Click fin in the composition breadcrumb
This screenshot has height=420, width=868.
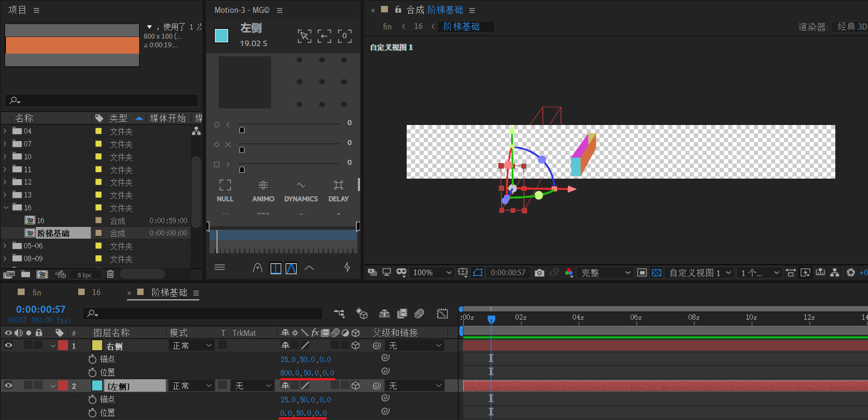pyautogui.click(x=387, y=26)
